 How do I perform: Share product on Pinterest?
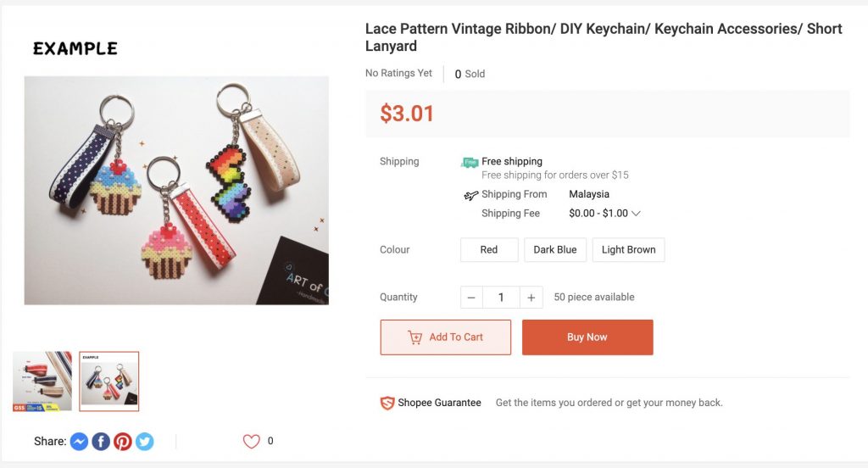123,442
